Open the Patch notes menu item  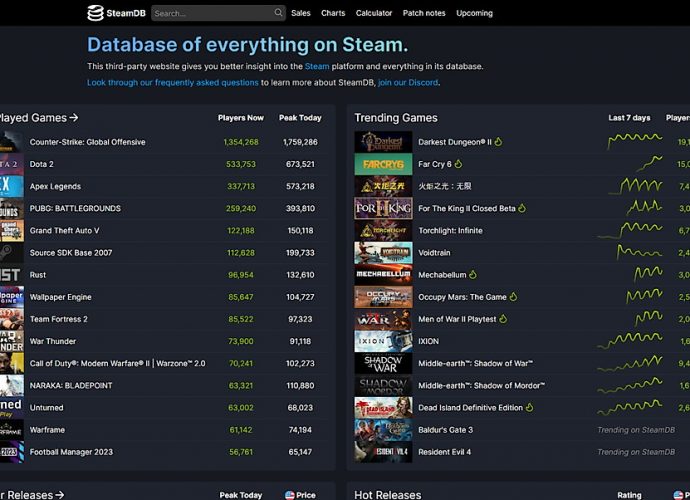[424, 13]
